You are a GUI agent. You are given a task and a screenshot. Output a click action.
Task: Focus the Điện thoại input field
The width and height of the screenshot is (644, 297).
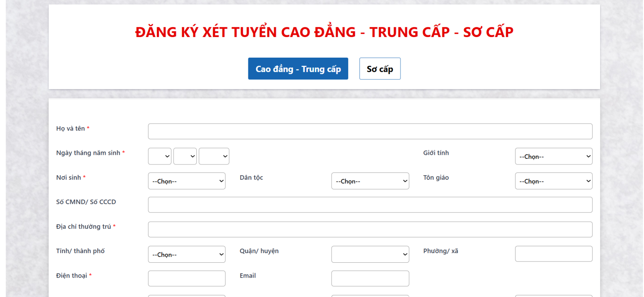pos(187,278)
